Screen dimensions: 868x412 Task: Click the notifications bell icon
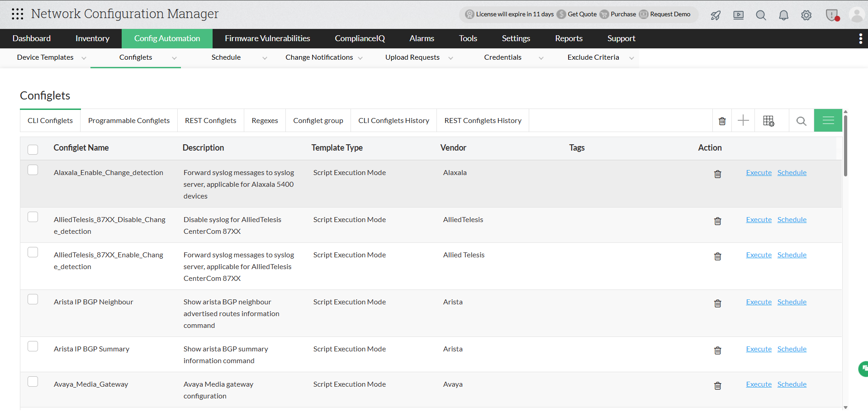pyautogui.click(x=783, y=15)
